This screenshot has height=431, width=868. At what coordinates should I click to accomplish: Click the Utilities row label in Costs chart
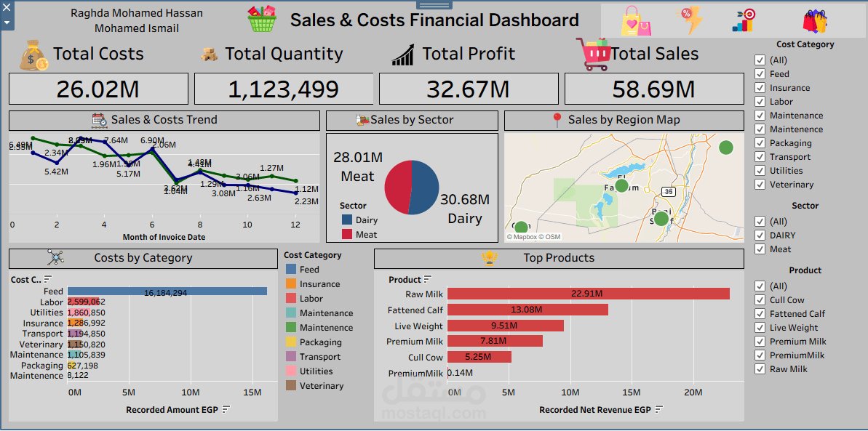click(x=47, y=313)
